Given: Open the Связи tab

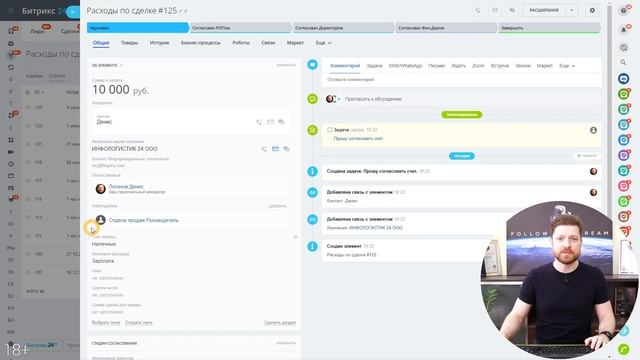Looking at the screenshot, I should (268, 43).
